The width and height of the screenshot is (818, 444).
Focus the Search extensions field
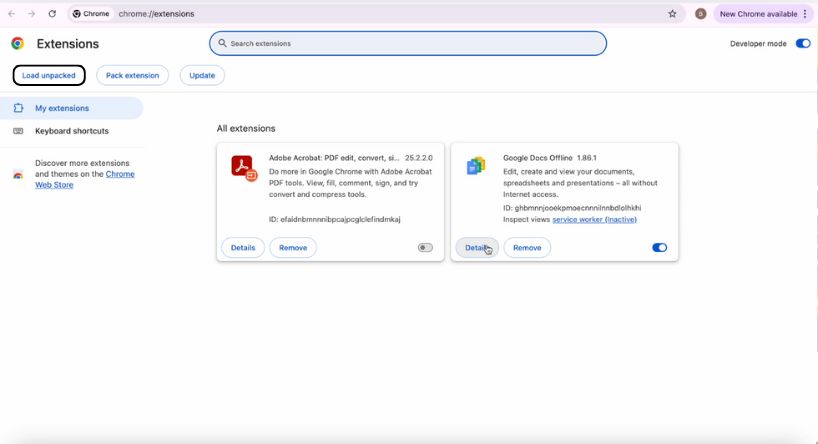(x=408, y=44)
